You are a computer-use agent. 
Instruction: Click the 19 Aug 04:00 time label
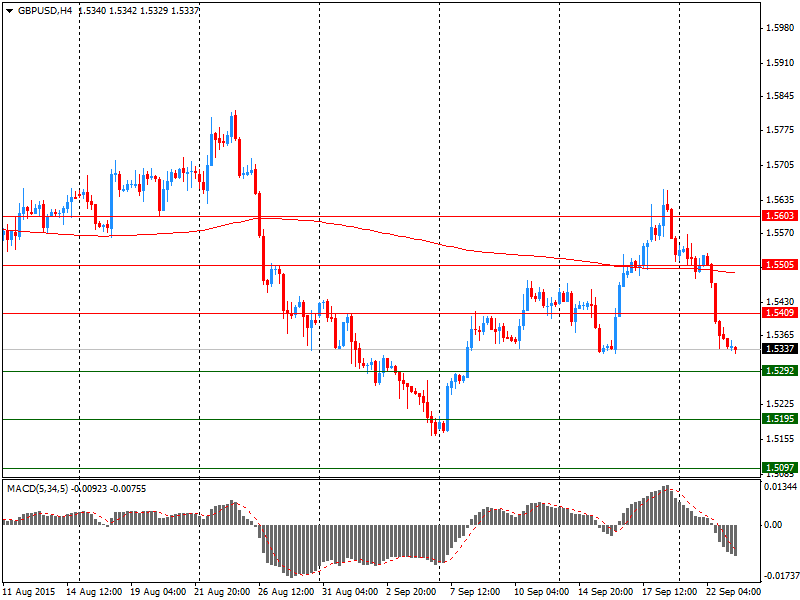pos(158,592)
